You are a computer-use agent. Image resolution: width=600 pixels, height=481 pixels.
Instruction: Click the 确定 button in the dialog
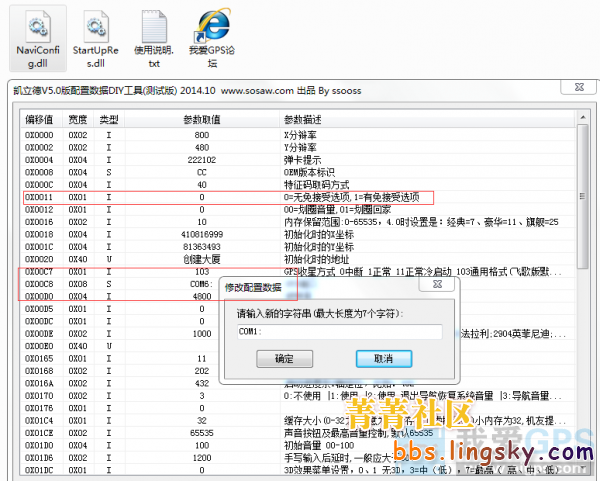(284, 359)
